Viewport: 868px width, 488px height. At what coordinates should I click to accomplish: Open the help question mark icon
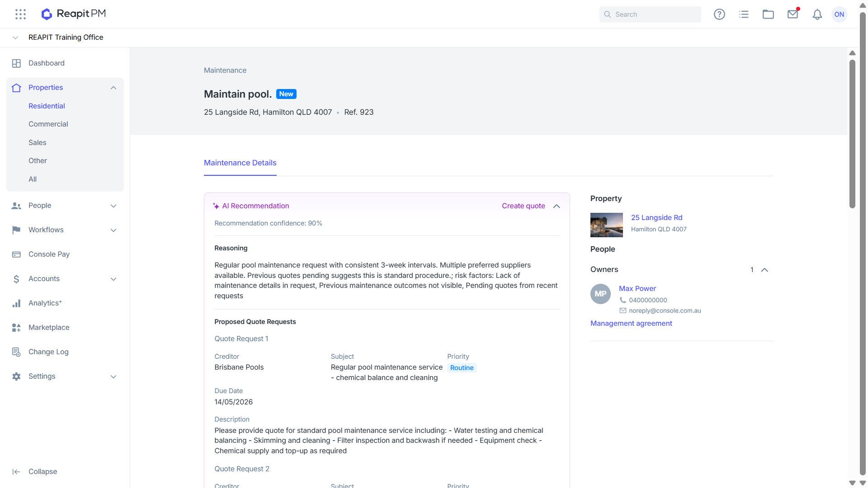[x=719, y=14]
